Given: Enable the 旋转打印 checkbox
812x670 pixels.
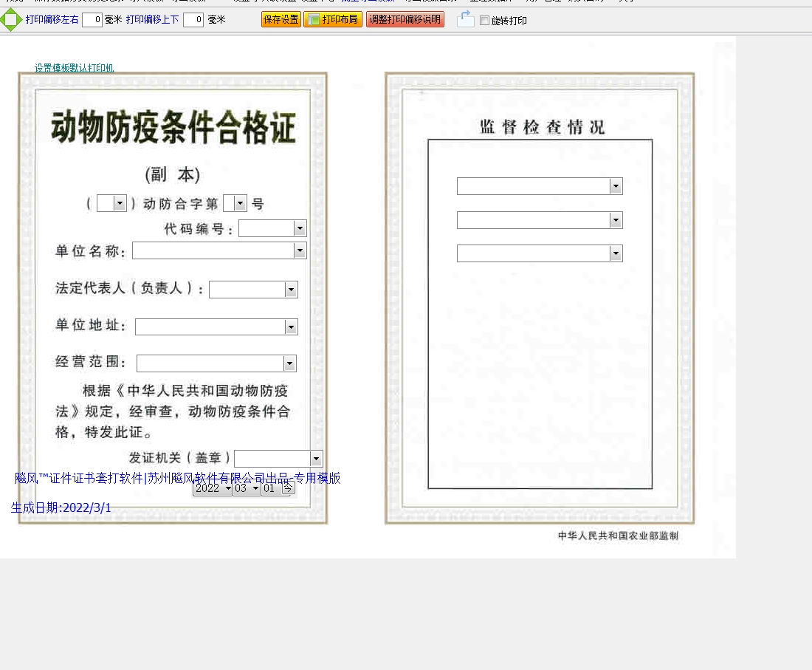Looking at the screenshot, I should pyautogui.click(x=484, y=21).
